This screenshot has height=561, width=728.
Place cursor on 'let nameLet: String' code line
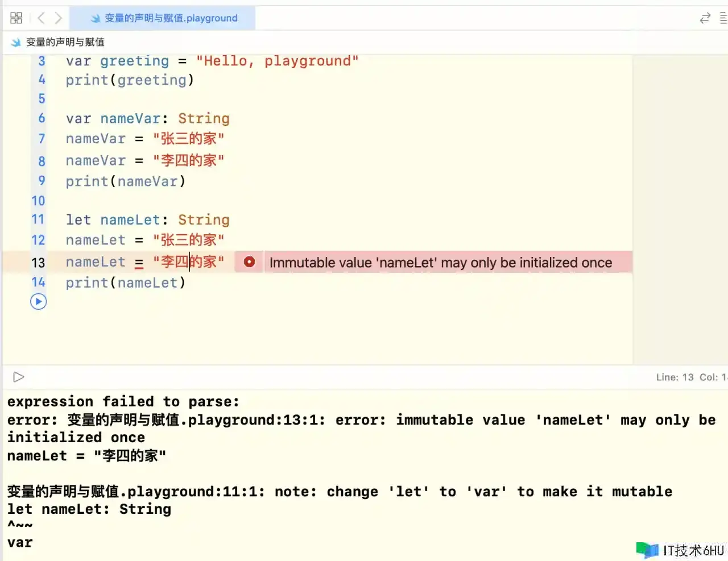[147, 220]
